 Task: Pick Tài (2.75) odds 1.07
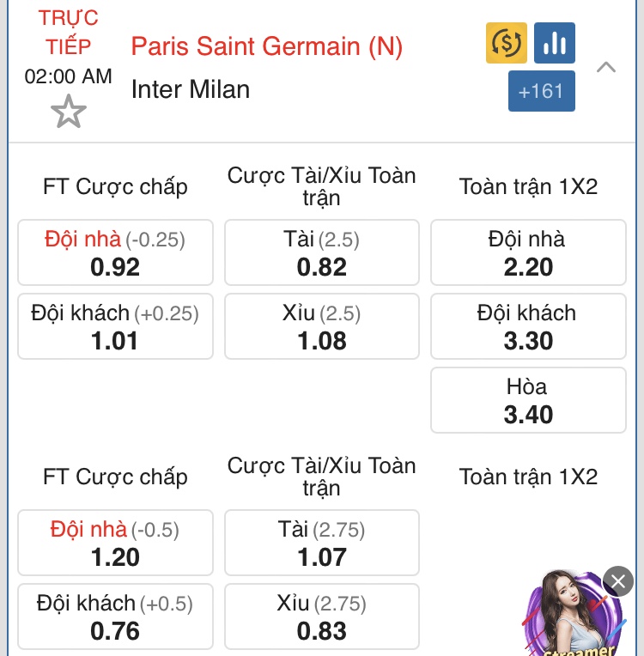pos(322,543)
